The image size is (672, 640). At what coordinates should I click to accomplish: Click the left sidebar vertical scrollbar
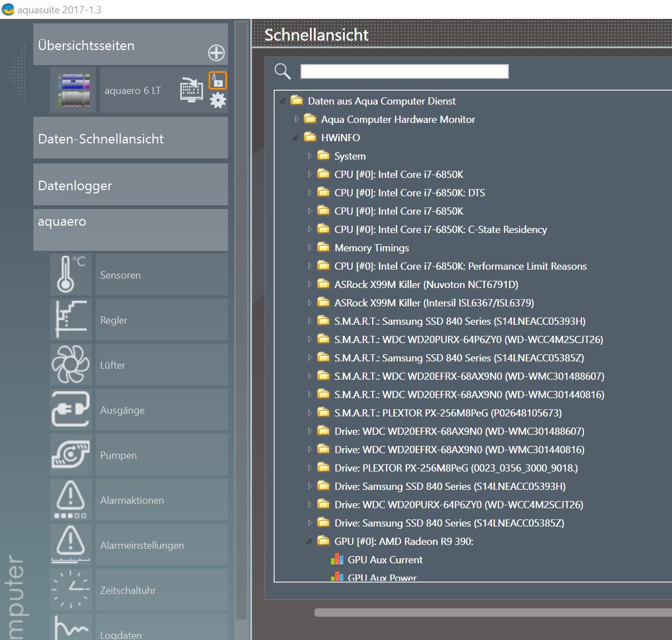tap(241, 320)
